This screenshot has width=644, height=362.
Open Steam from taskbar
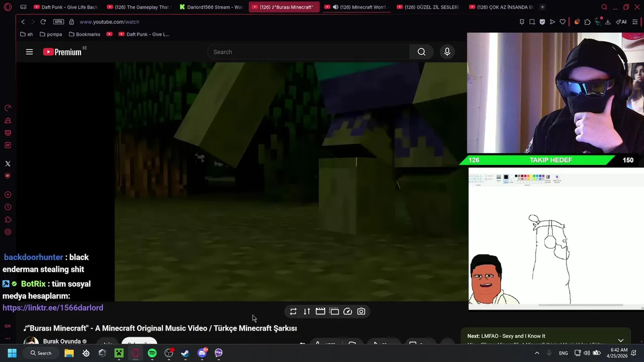click(x=185, y=353)
